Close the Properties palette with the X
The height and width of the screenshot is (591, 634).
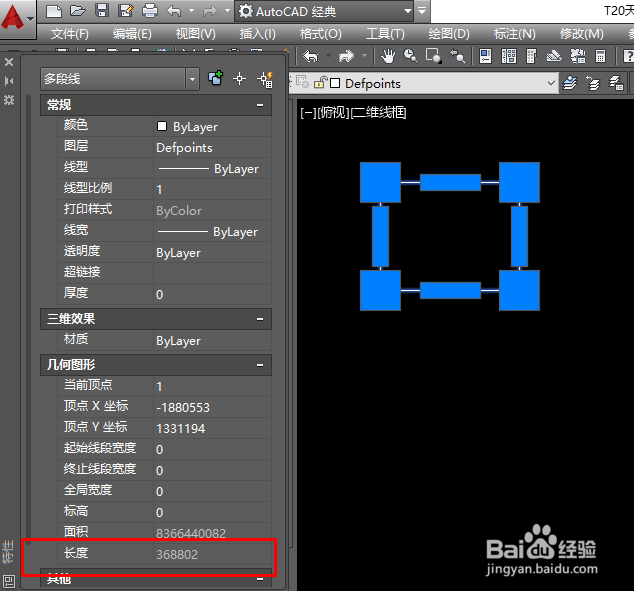pyautogui.click(x=9, y=62)
